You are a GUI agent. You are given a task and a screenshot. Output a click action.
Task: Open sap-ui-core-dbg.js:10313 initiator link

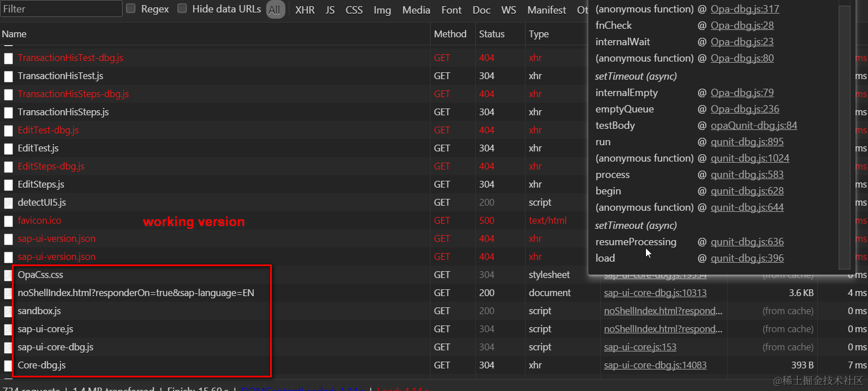pos(655,293)
